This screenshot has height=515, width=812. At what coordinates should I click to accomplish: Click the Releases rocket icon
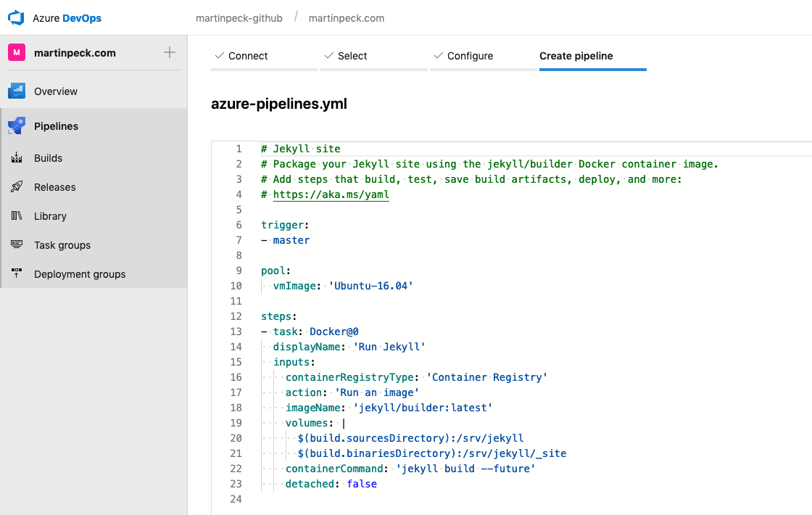(17, 187)
